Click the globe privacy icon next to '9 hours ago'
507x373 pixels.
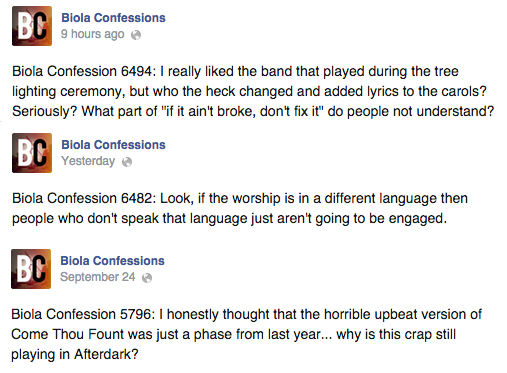click(136, 35)
